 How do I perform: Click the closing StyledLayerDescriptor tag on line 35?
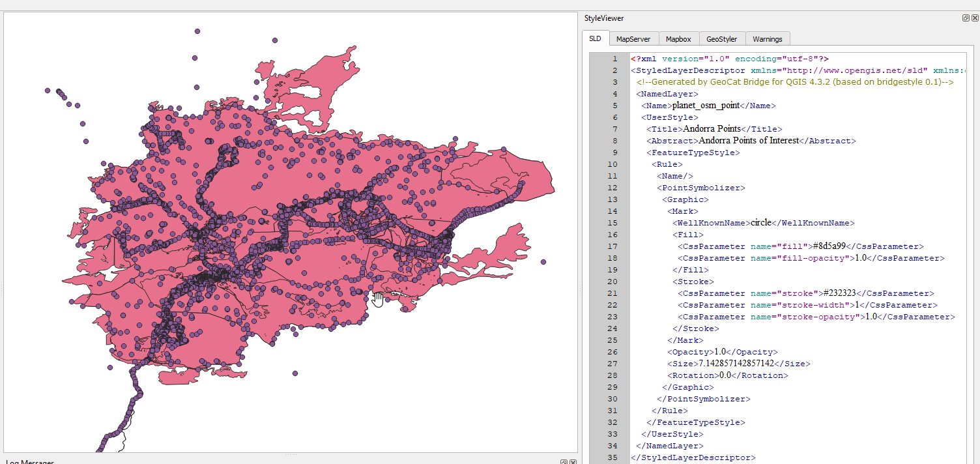693,457
